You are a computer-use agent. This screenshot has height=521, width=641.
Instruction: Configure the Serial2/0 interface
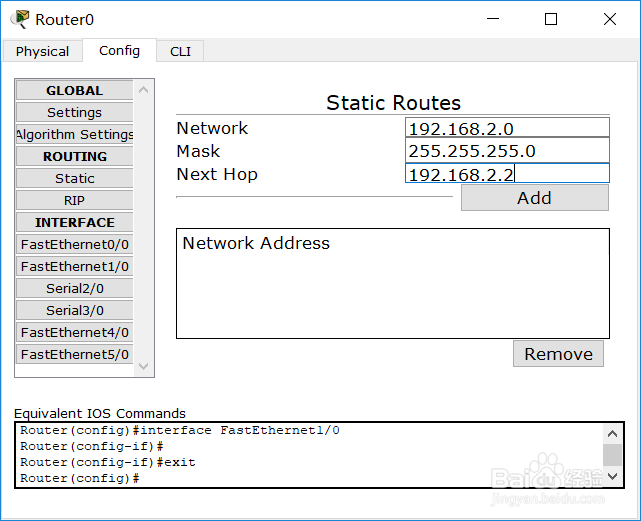coord(74,289)
